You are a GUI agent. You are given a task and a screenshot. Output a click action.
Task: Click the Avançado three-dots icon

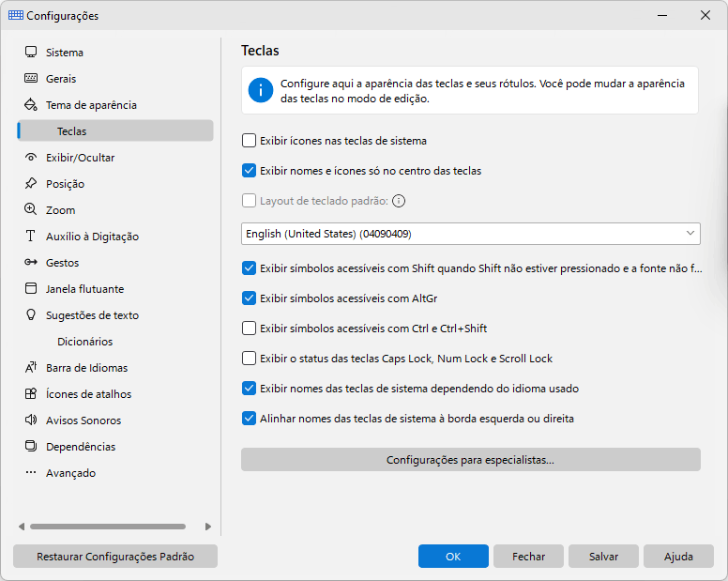tap(31, 472)
